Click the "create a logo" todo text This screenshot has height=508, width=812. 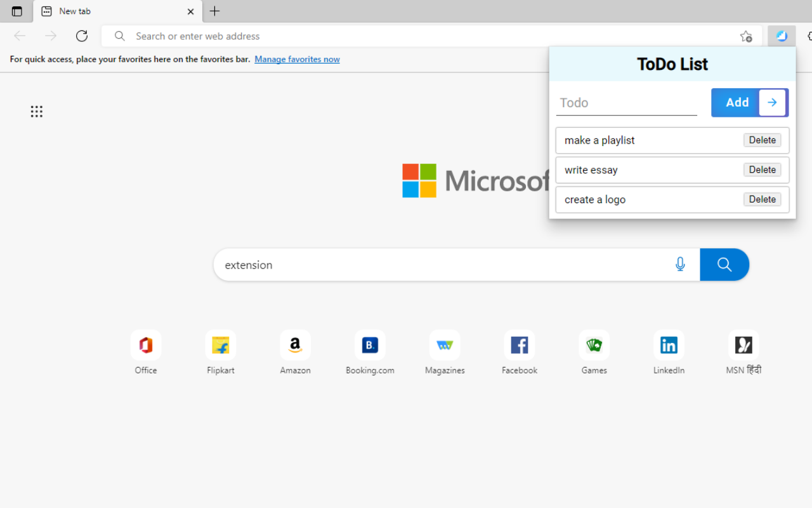[x=595, y=199]
